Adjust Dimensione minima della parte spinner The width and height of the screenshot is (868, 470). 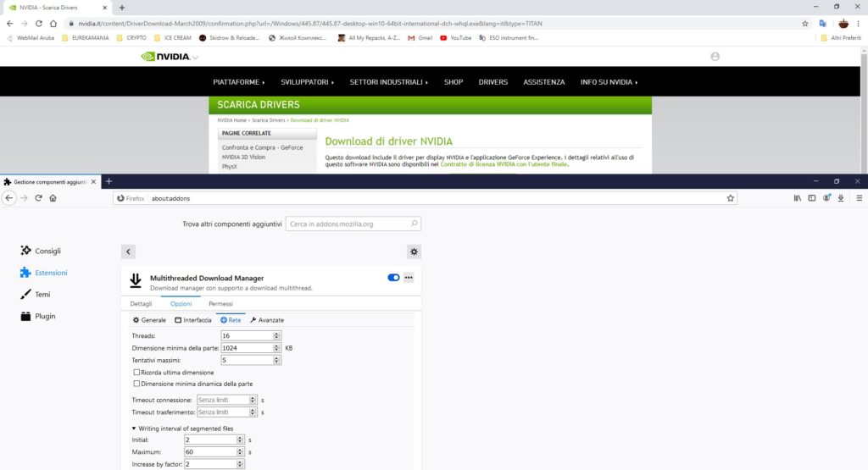coord(277,348)
